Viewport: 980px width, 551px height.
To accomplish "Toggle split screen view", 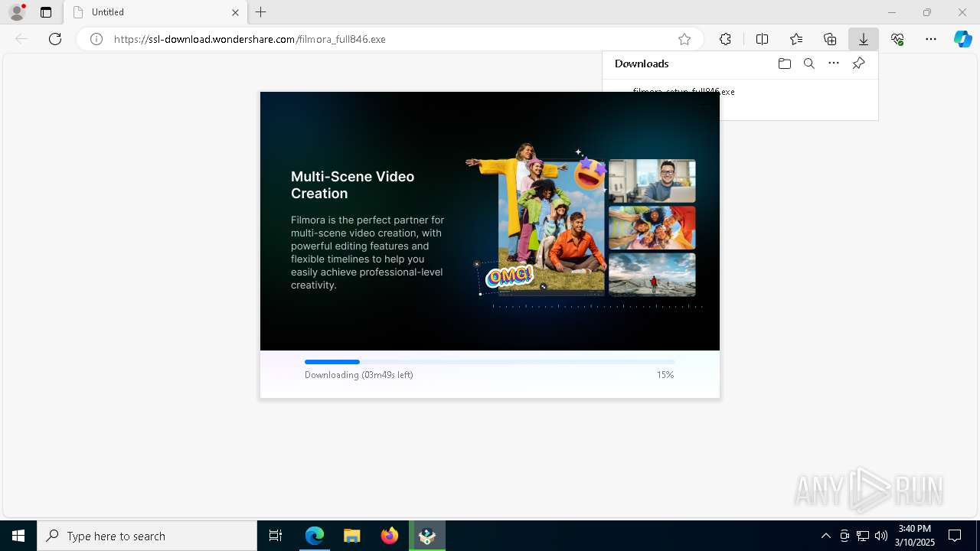I will pos(762,39).
